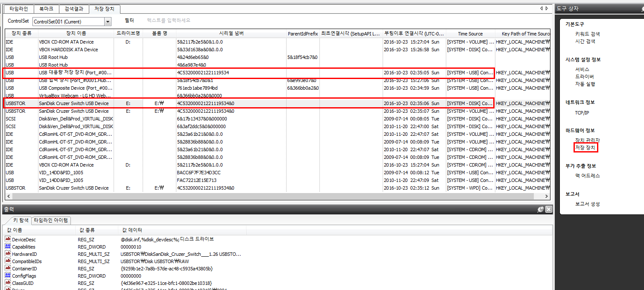Sort by 볼륨 명 column header
The image size is (644, 290).
(159, 34)
